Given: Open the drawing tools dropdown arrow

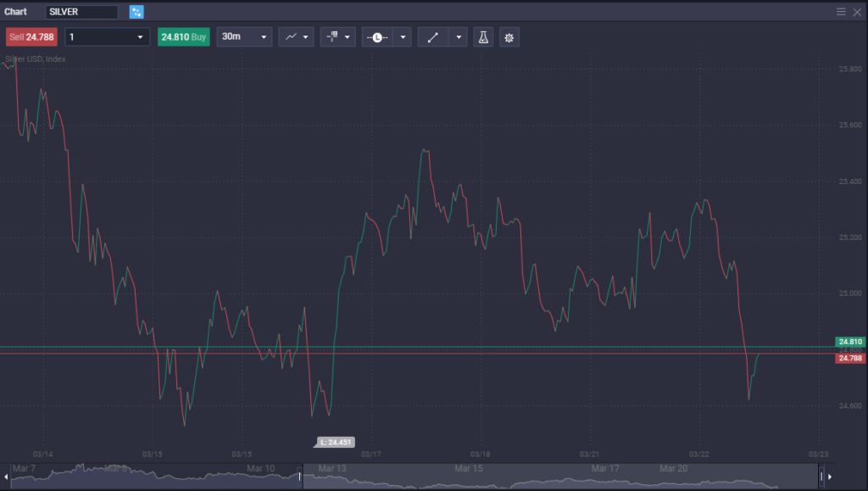Looking at the screenshot, I should 458,36.
